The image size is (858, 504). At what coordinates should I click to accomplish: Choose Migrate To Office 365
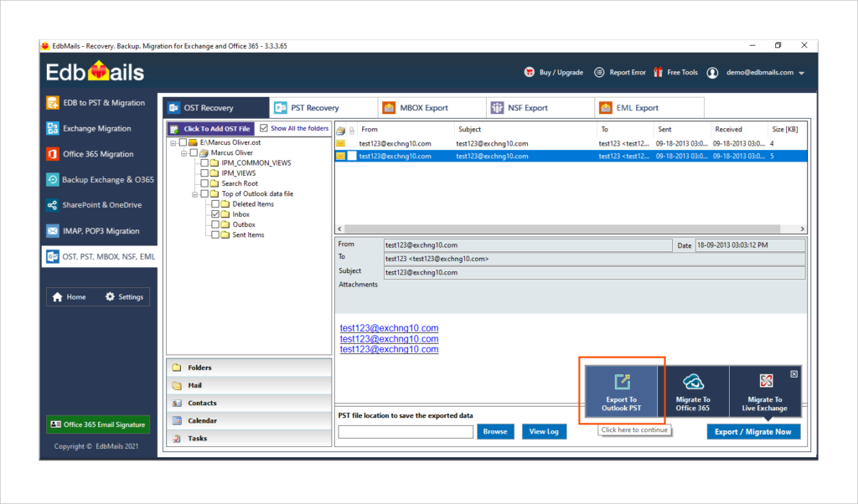(x=693, y=391)
